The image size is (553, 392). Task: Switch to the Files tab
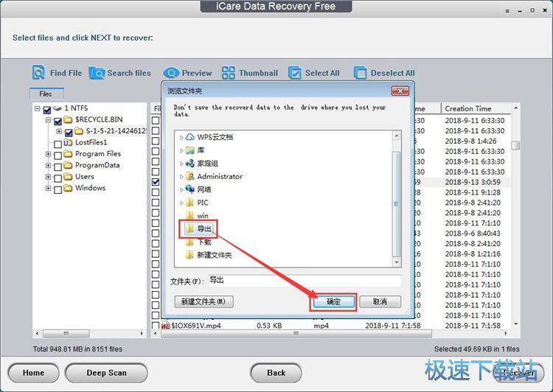(x=46, y=94)
